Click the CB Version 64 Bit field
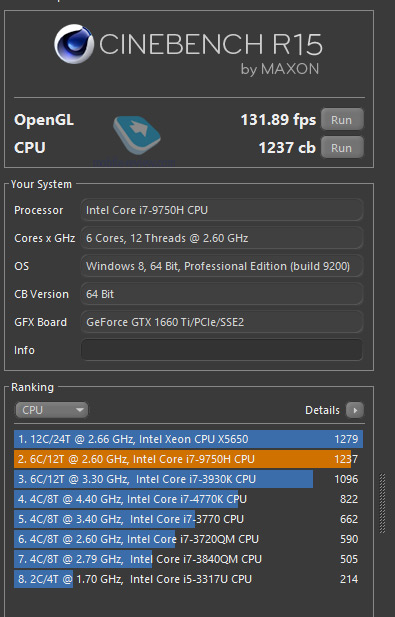This screenshot has width=395, height=617. coord(222,294)
